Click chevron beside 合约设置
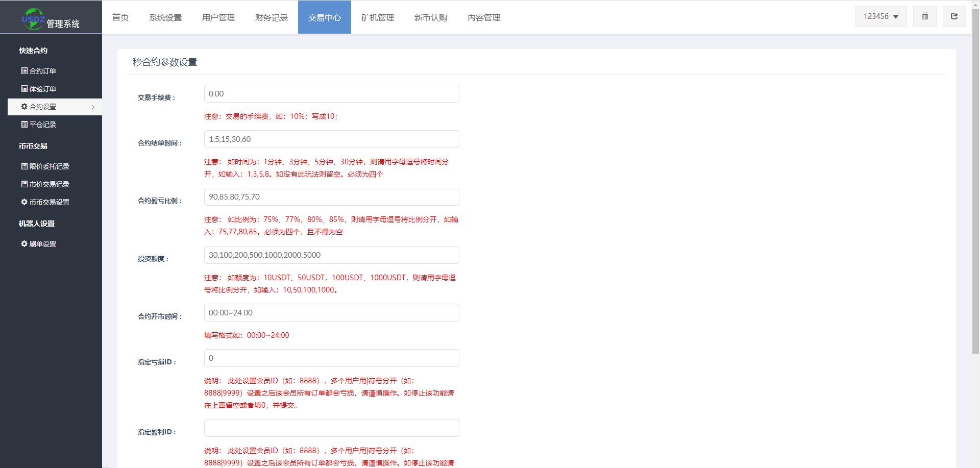This screenshot has width=980, height=468. pyautogui.click(x=93, y=107)
